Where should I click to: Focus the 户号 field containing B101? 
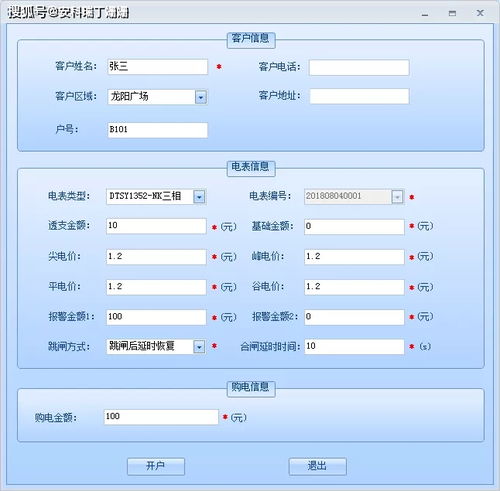tap(158, 130)
